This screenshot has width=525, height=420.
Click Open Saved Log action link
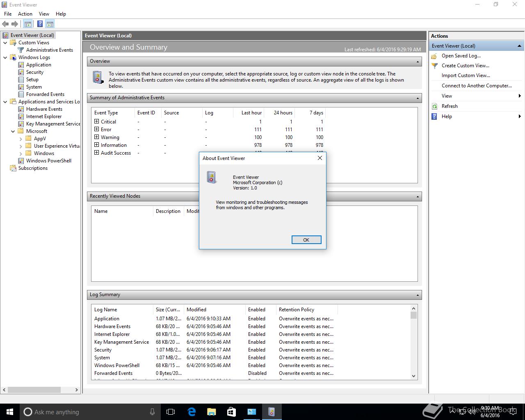point(461,56)
